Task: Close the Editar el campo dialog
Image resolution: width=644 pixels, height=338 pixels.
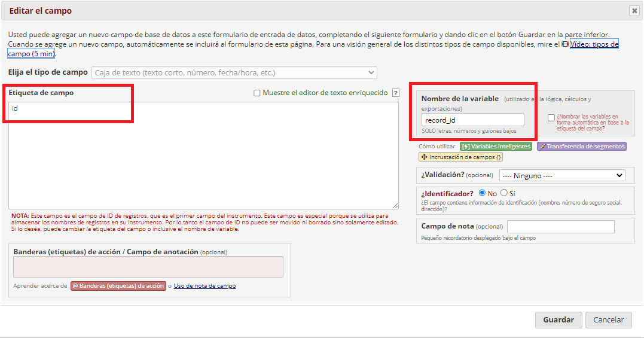Action: [634, 11]
